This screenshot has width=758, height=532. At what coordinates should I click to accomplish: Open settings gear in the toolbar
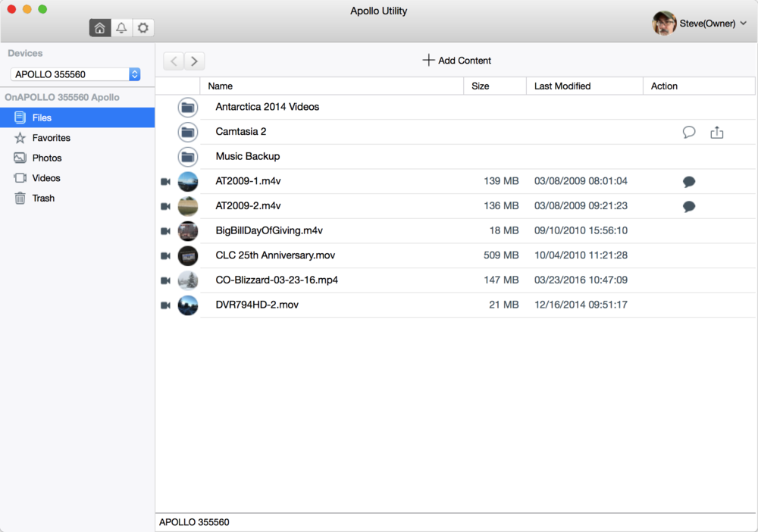pos(143,28)
